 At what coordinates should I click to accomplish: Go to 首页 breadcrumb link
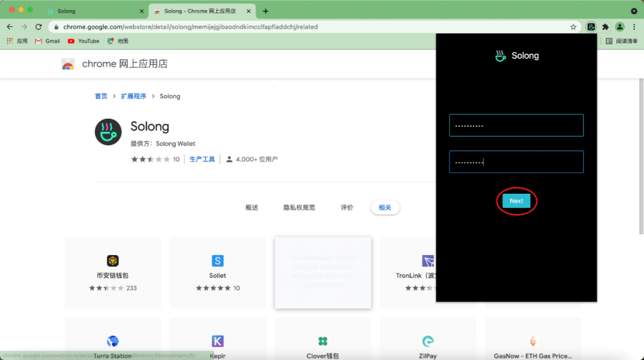coord(101,96)
